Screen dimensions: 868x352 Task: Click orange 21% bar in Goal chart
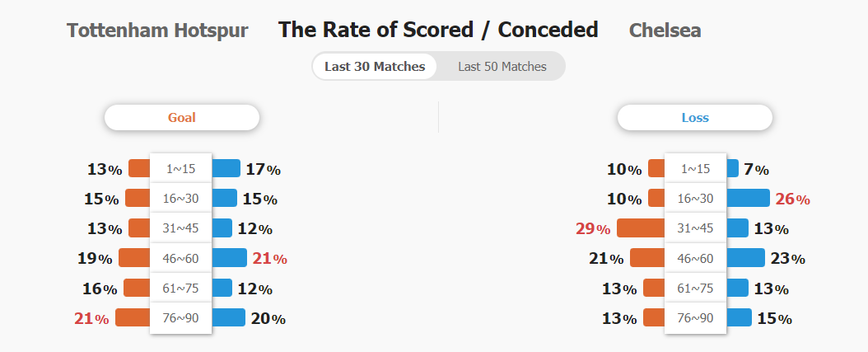pos(133,317)
